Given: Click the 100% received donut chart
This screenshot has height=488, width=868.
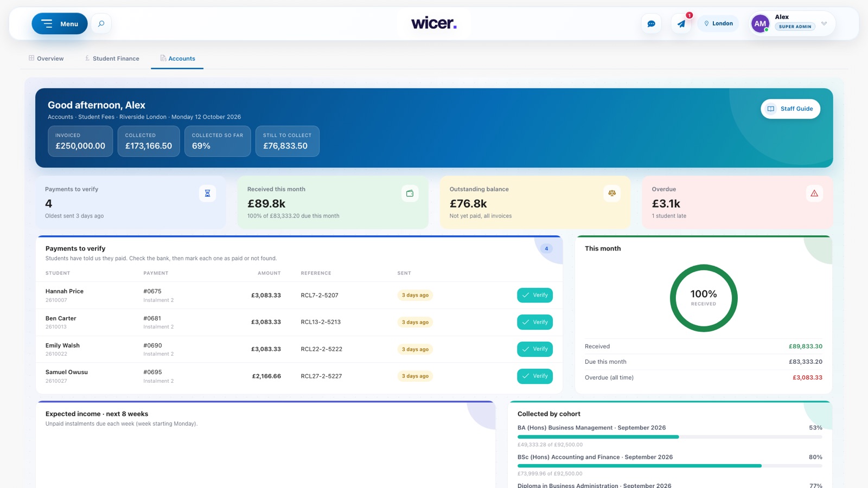Looking at the screenshot, I should (x=704, y=298).
